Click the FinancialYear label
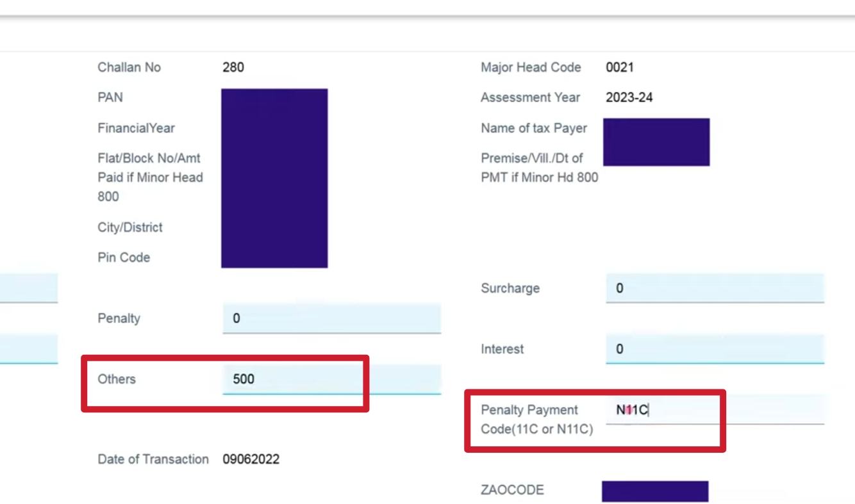 [136, 128]
